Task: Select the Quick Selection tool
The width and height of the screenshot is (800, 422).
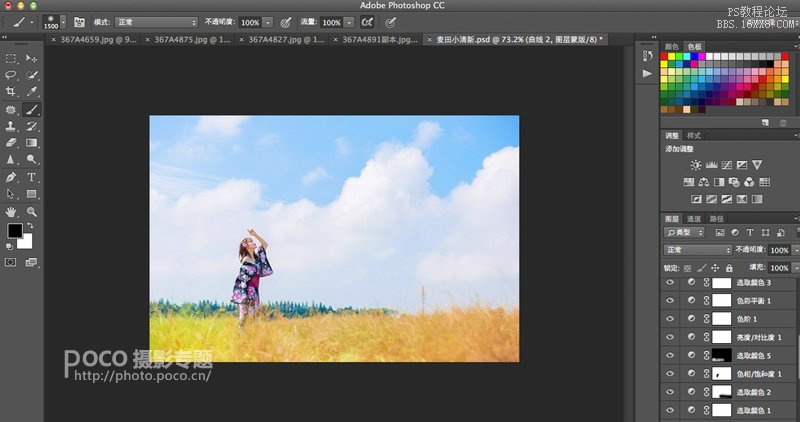Action: tap(32, 75)
